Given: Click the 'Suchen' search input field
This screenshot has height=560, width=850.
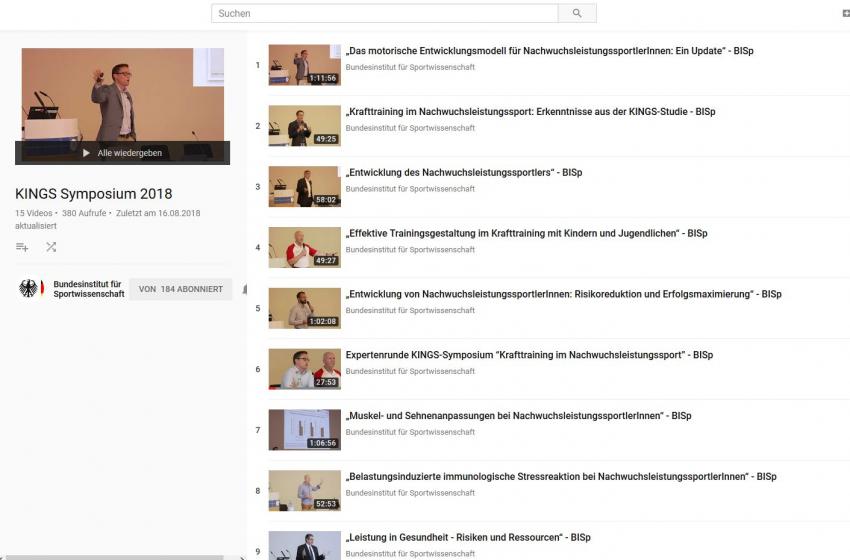Looking at the screenshot, I should [384, 13].
